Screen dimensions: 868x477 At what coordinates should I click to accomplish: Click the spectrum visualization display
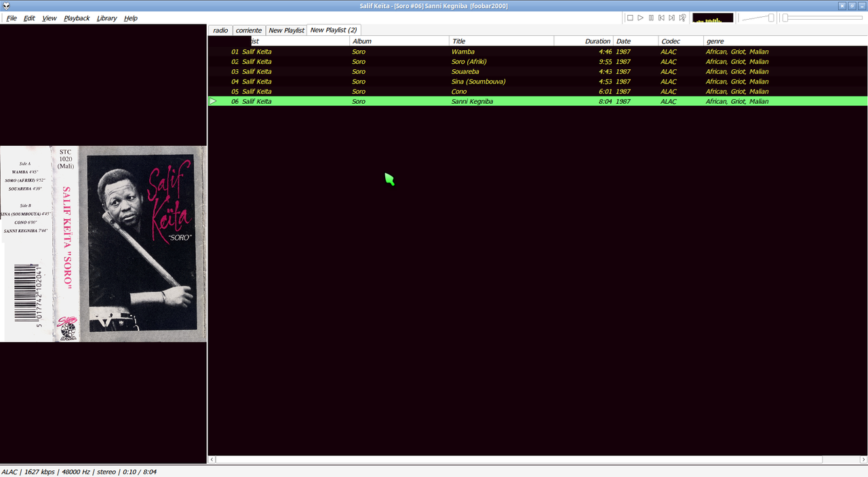pos(713,18)
